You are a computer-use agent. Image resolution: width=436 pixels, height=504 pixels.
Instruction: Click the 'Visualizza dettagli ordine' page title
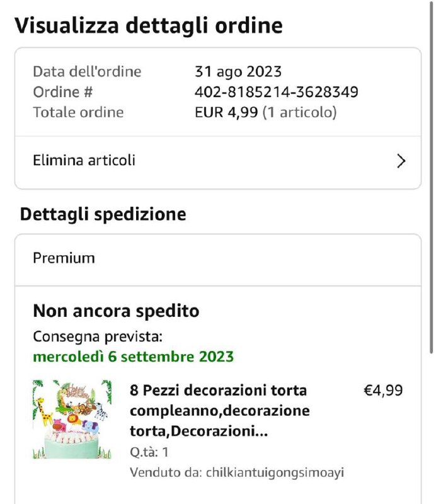[148, 26]
